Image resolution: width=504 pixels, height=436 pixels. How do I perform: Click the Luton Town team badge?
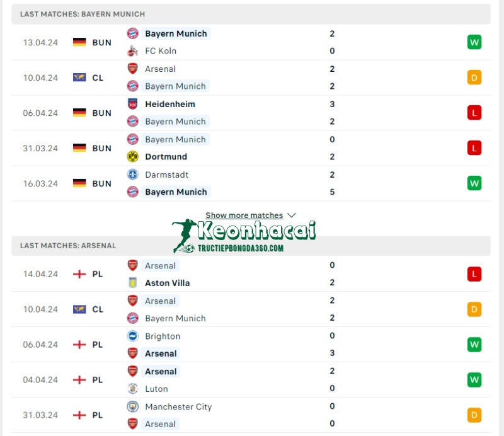coord(133,389)
